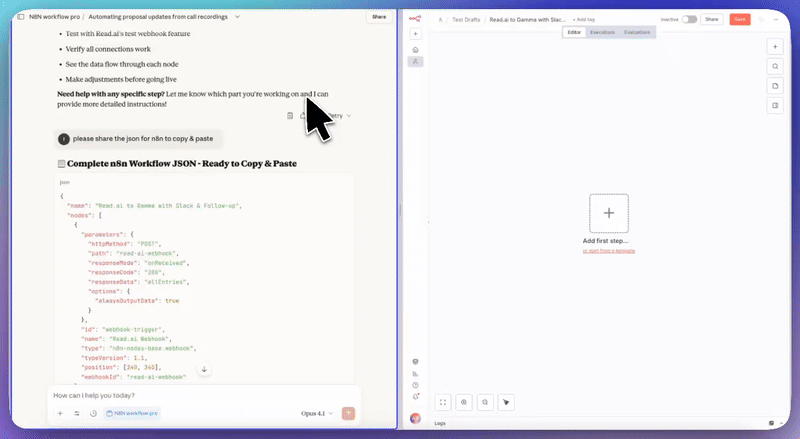Image resolution: width=800 pixels, height=439 pixels.
Task: Click the N8N workflow pro chip
Action: click(132, 413)
